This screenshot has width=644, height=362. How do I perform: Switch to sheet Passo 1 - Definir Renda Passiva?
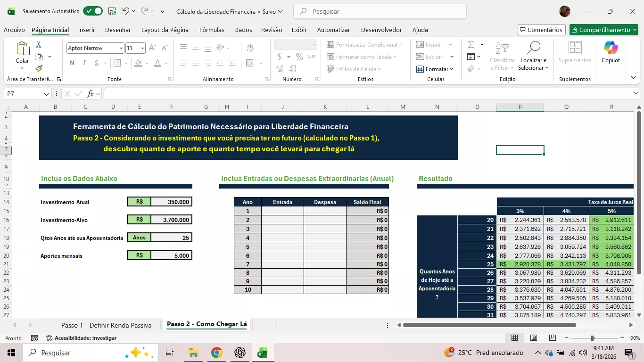(x=107, y=325)
